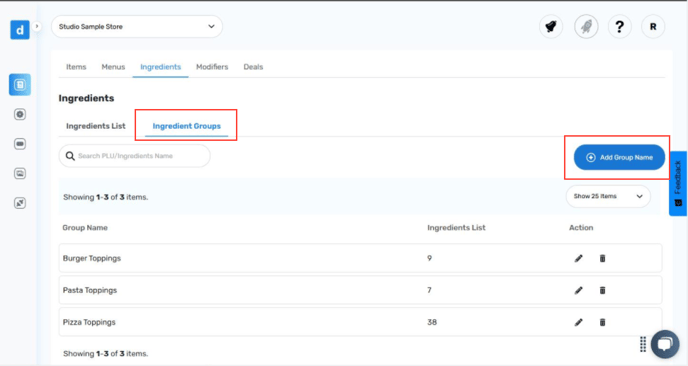Delete the Burger Toppings group
The height and width of the screenshot is (366, 688).
pyautogui.click(x=602, y=258)
